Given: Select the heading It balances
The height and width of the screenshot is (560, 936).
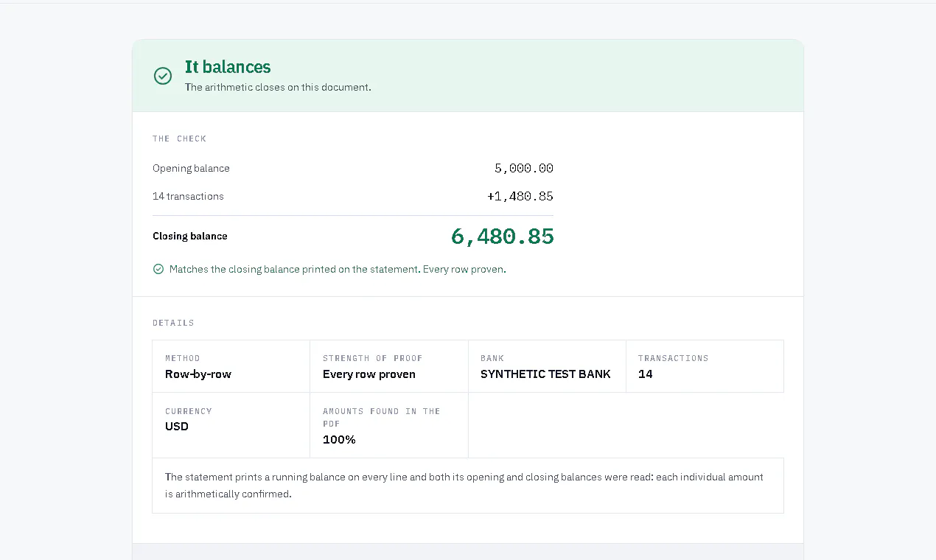Looking at the screenshot, I should (228, 67).
